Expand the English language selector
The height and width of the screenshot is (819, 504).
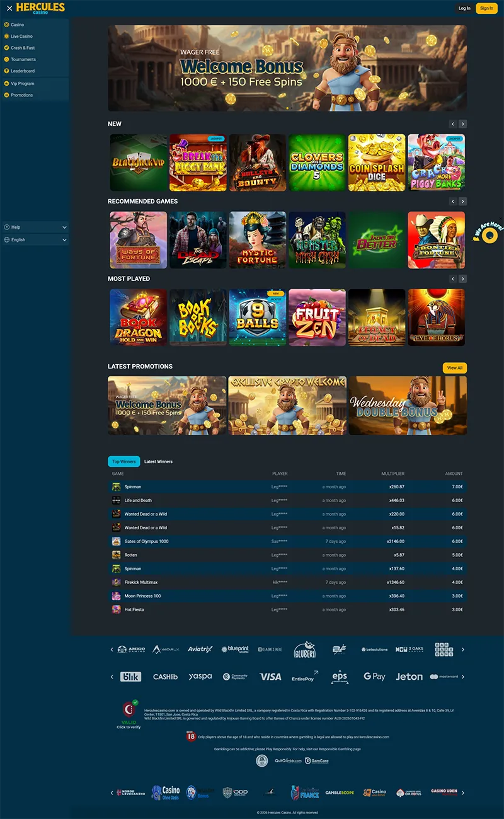pos(35,239)
